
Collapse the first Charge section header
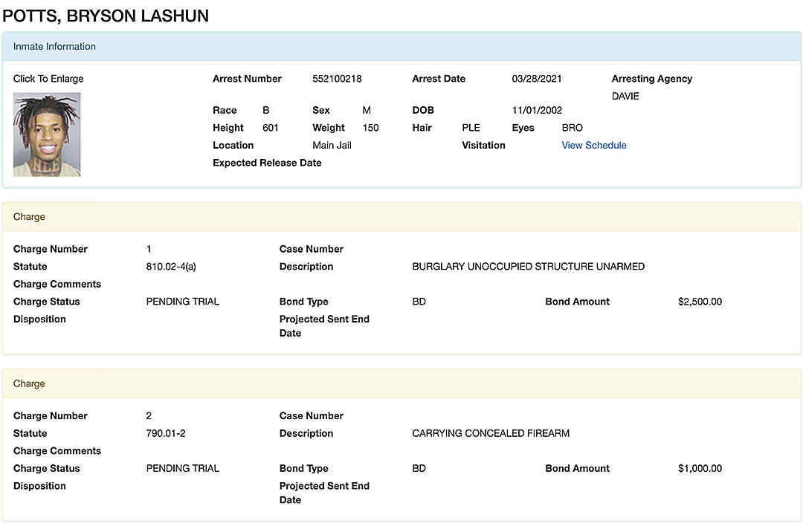[29, 216]
